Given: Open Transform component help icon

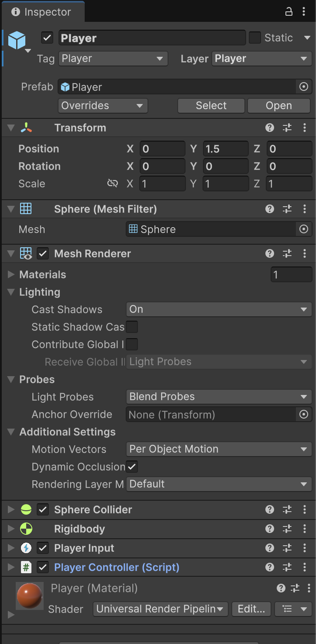Looking at the screenshot, I should pos(270,128).
